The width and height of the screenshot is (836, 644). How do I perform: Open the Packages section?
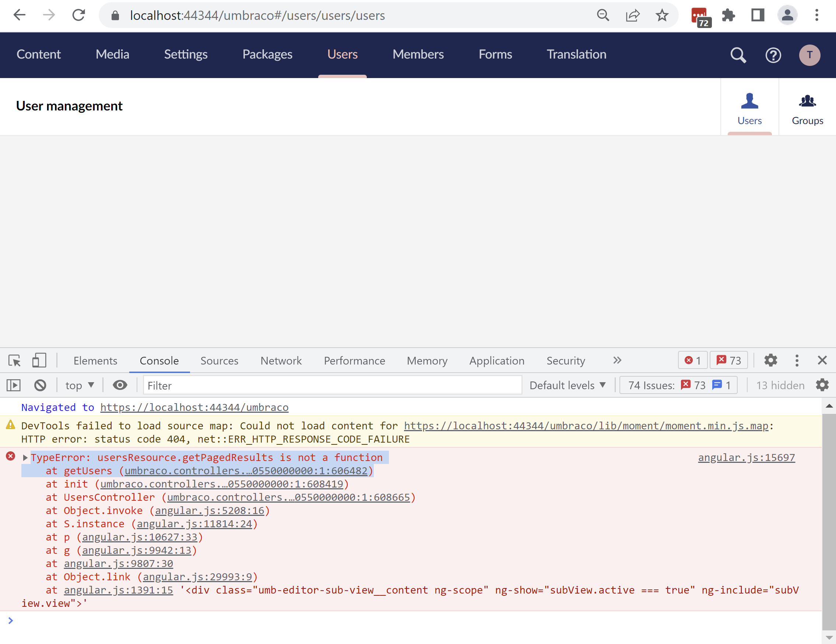267,54
